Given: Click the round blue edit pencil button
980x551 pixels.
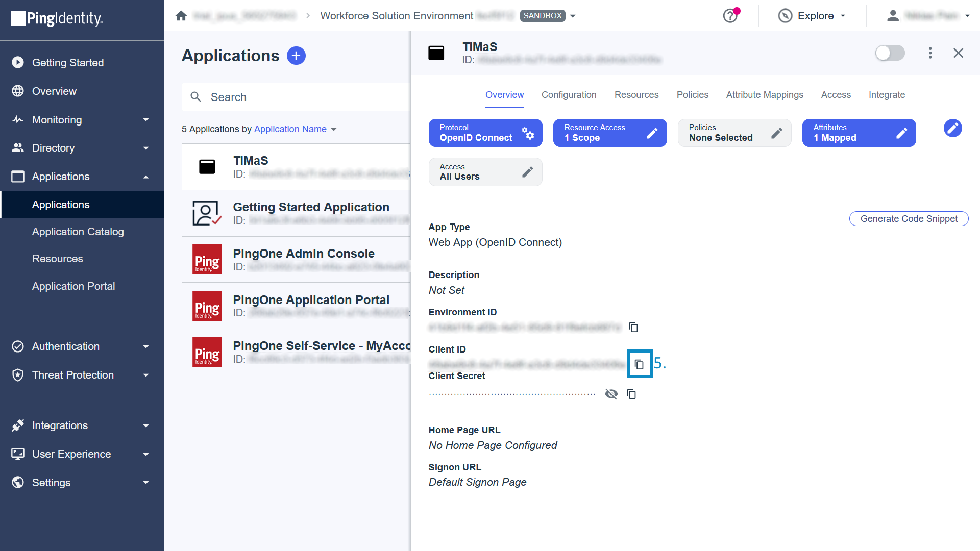Looking at the screenshot, I should tap(952, 128).
